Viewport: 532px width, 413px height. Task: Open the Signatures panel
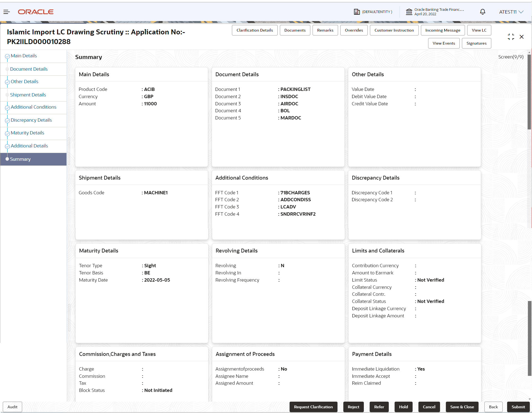476,43
